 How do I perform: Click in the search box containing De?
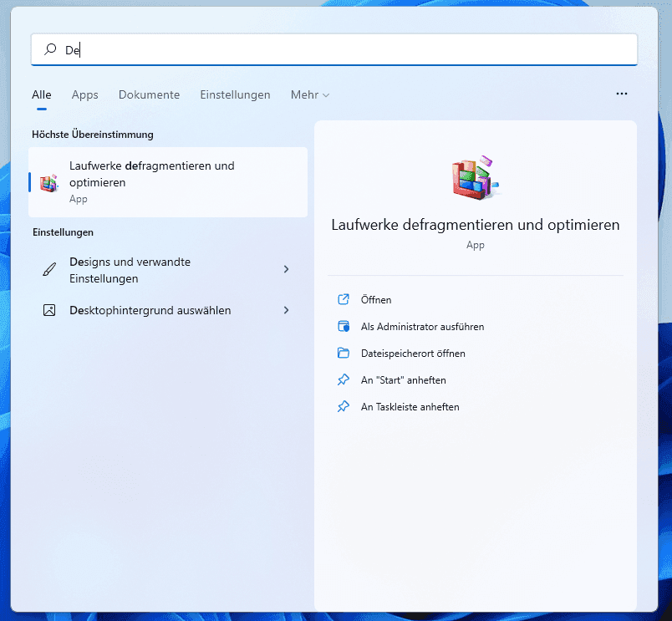(334, 49)
